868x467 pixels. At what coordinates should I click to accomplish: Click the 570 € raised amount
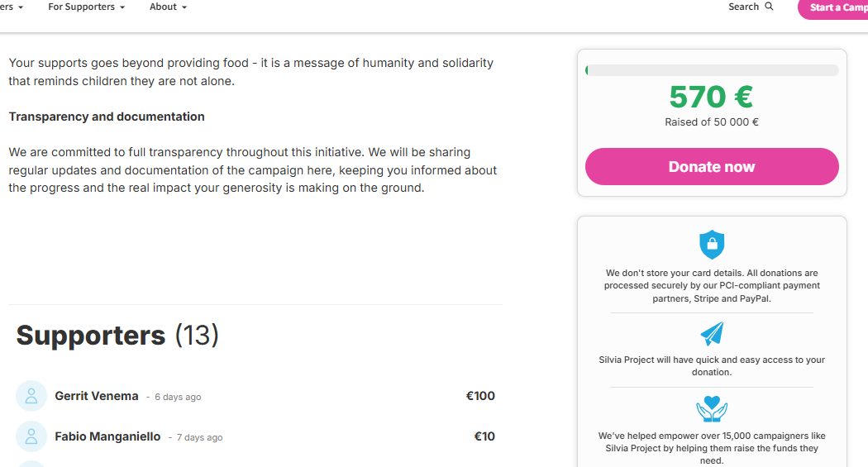(711, 98)
